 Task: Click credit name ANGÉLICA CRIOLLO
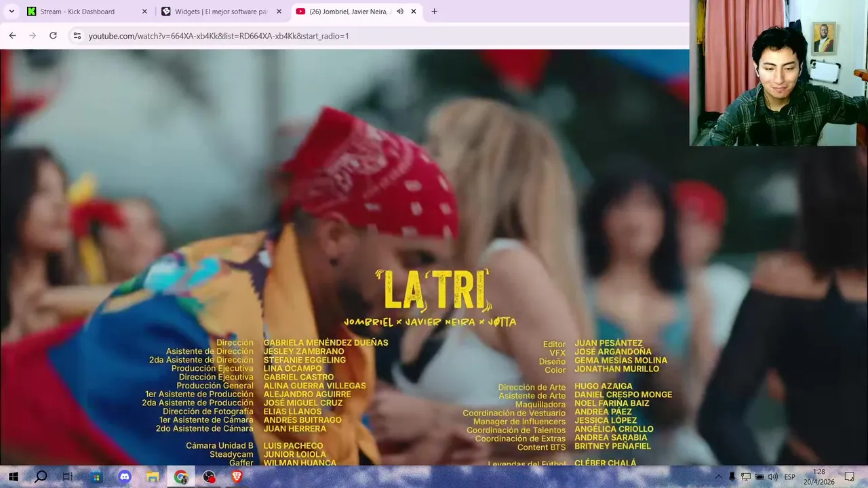614,429
